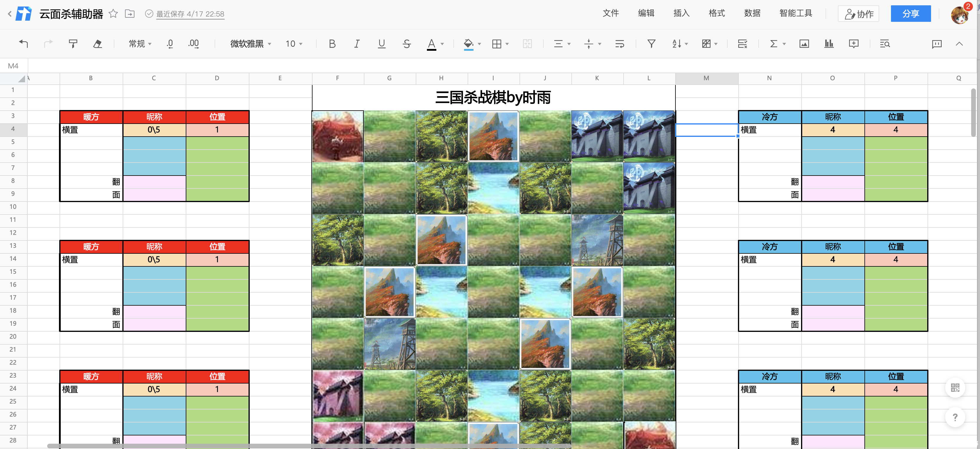The height and width of the screenshot is (449, 980).
Task: Toggle italic formatting
Action: (x=356, y=44)
